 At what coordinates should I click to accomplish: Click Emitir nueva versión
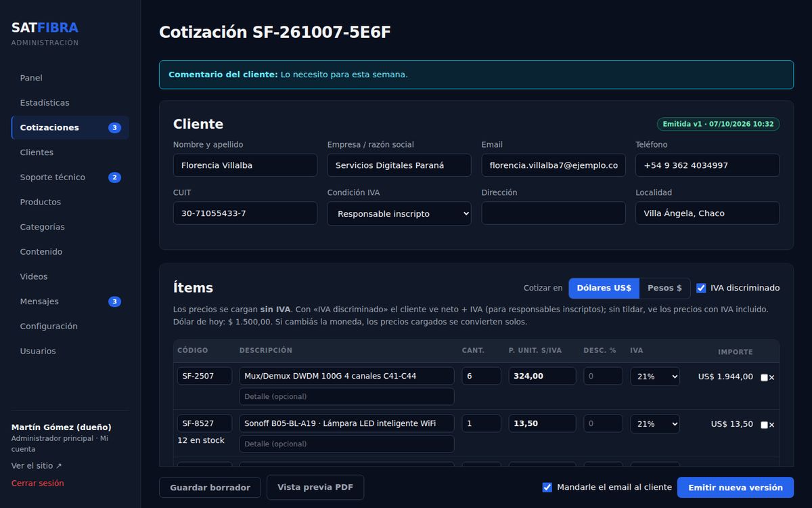pos(736,488)
